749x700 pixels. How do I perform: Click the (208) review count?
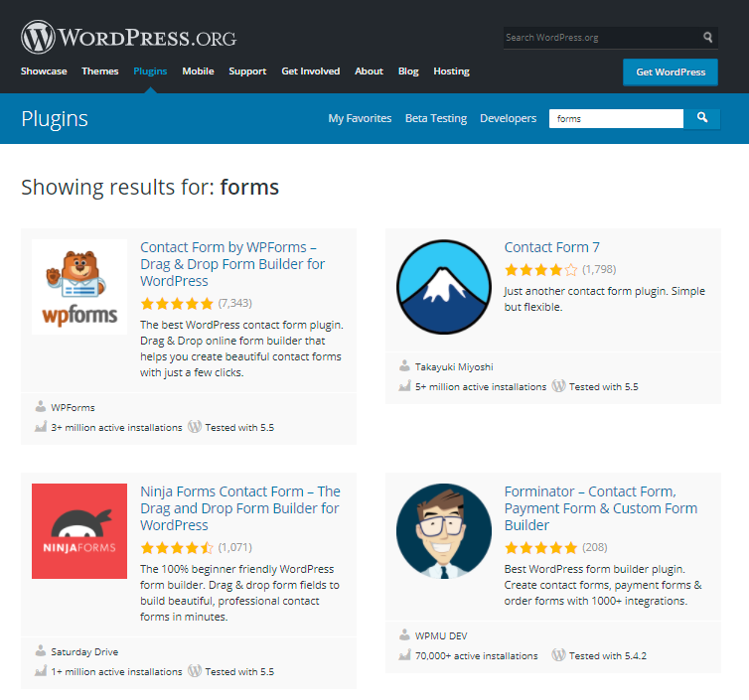click(595, 547)
